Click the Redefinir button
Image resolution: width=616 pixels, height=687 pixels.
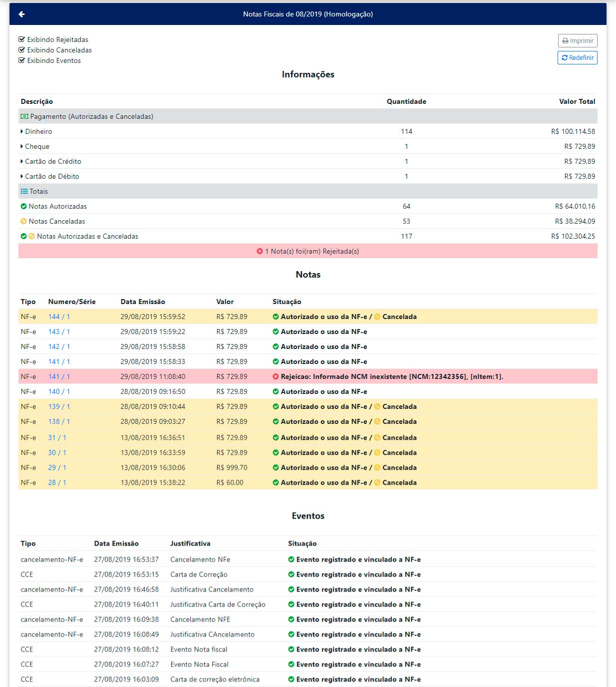pyautogui.click(x=577, y=58)
